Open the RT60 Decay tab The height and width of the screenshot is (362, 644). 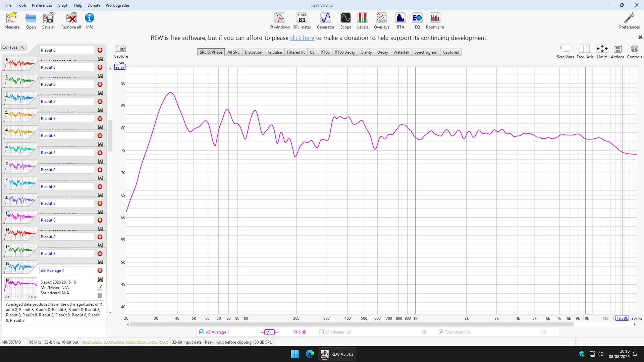click(x=345, y=52)
